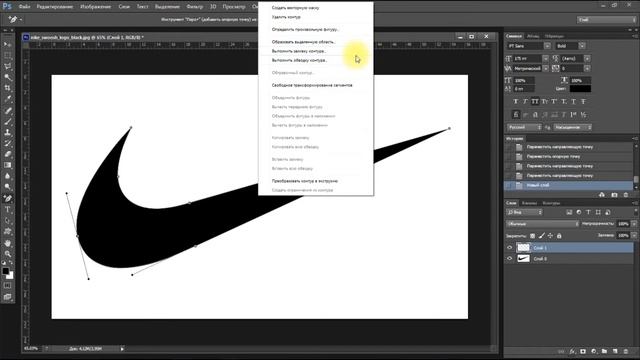This screenshot has width=640, height=360.
Task: Toggle lock transparent pixels
Action: pos(533,236)
